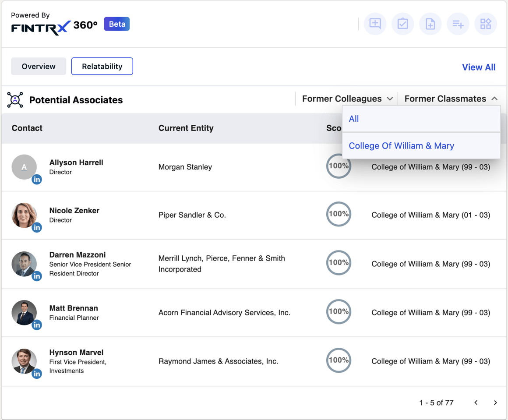Image resolution: width=508 pixels, height=420 pixels.
Task: Click Nicole Zenker's profile photo
Action: click(24, 215)
